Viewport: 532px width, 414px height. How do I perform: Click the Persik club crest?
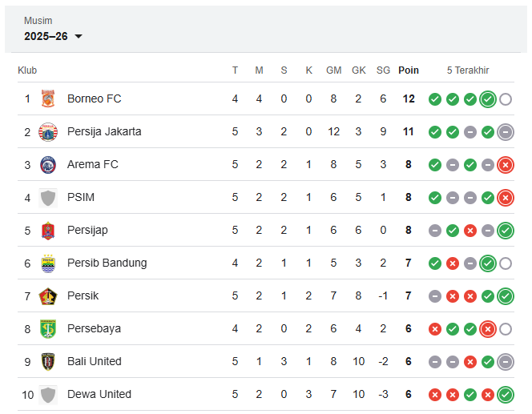49,296
